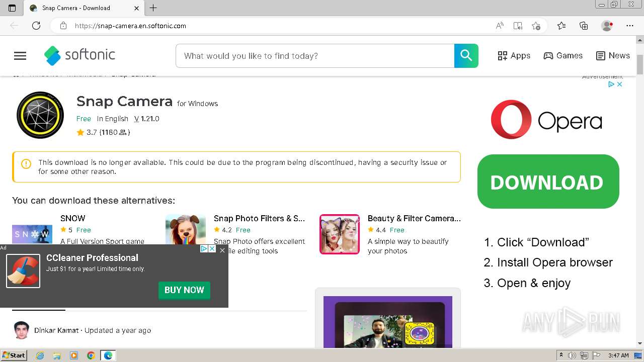
Task: Click the Snap Camera app logo
Action: [x=40, y=115]
